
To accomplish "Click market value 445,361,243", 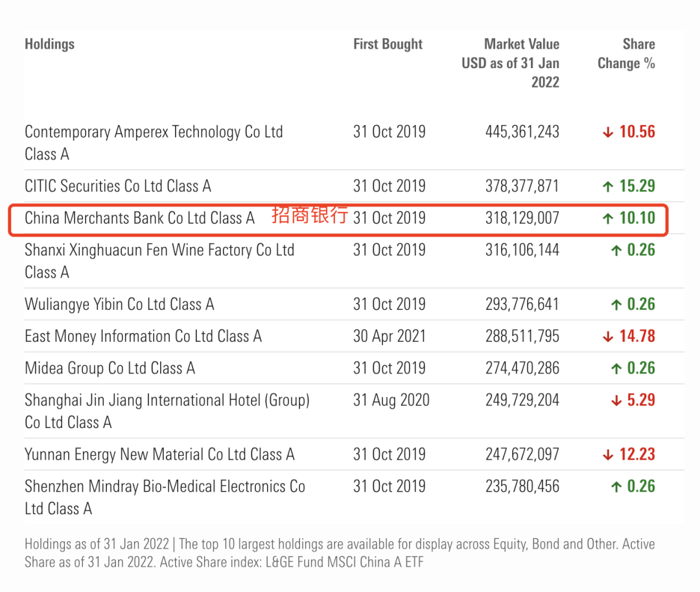I will (x=522, y=132).
